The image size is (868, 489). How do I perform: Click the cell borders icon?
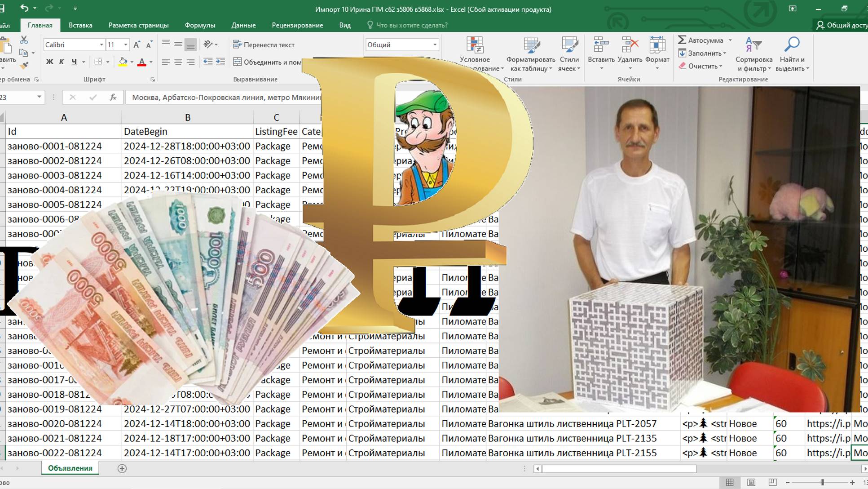tap(98, 62)
